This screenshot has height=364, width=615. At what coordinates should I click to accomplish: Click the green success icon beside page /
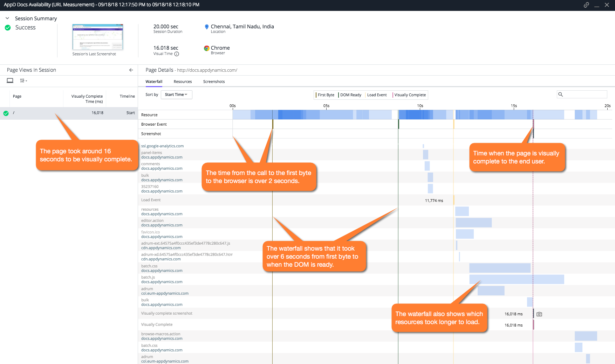pyautogui.click(x=6, y=113)
